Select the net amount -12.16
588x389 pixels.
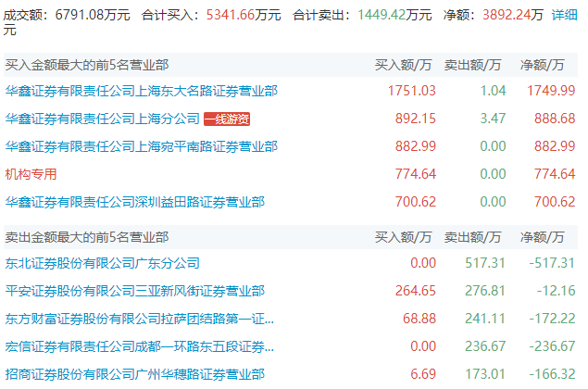[556, 291]
